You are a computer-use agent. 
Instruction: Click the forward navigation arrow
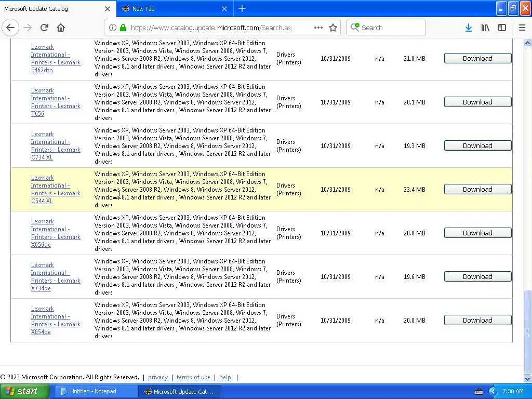point(28,28)
